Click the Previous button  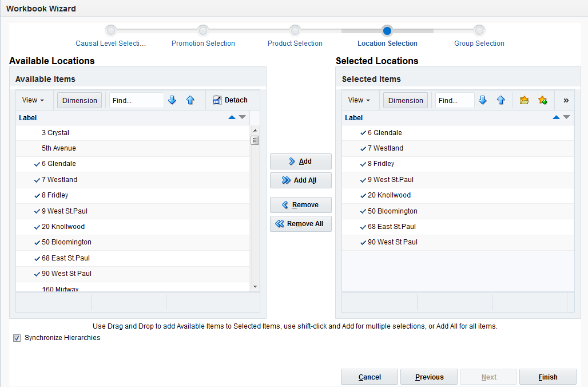(x=429, y=377)
